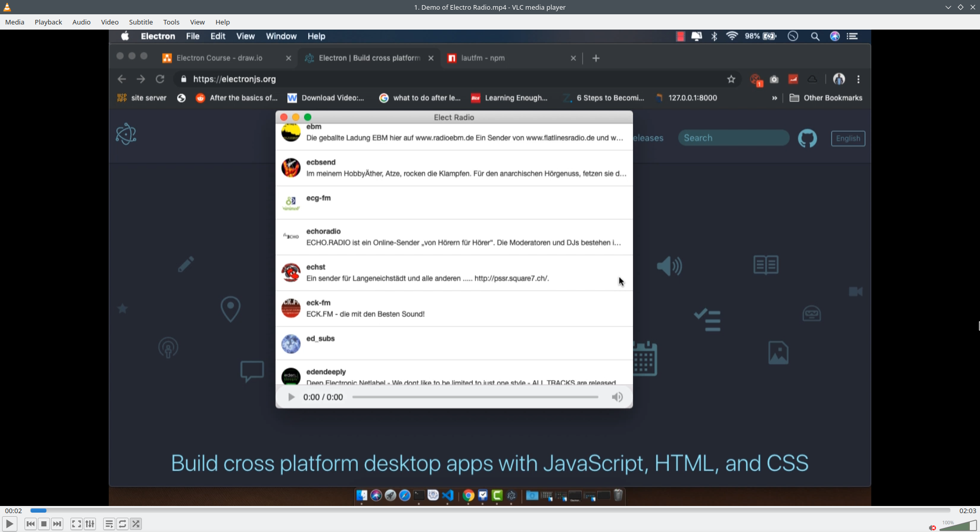Click the Apple menu icon in the video
980x532 pixels.
point(125,36)
